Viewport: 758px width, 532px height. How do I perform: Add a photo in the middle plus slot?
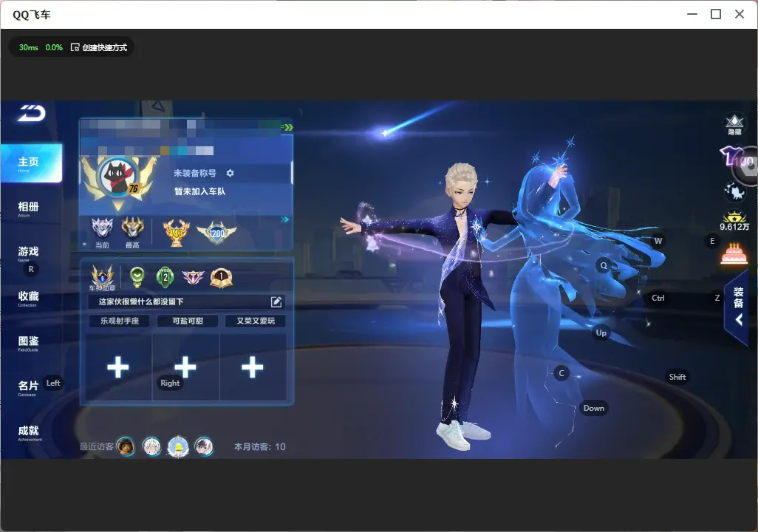185,367
